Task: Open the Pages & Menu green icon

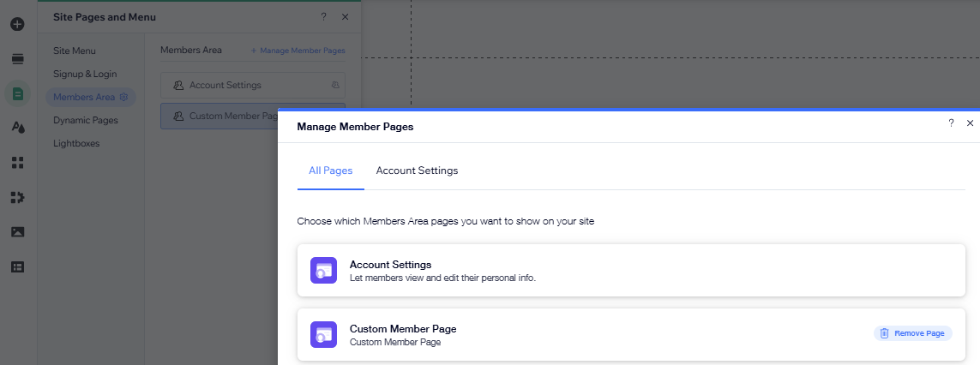Action: point(17,93)
